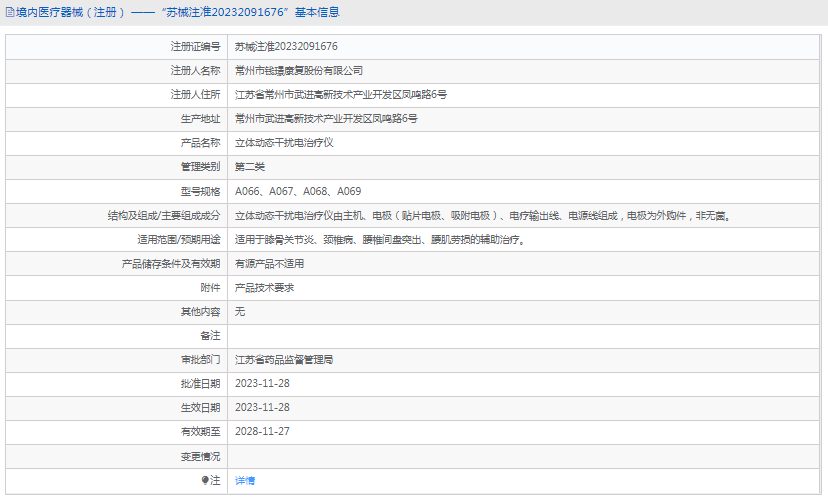Viewport: 828px width, 501px height.
Task: Select the page title 境内医疗器械（注册）基本信息
Action: click(x=173, y=12)
